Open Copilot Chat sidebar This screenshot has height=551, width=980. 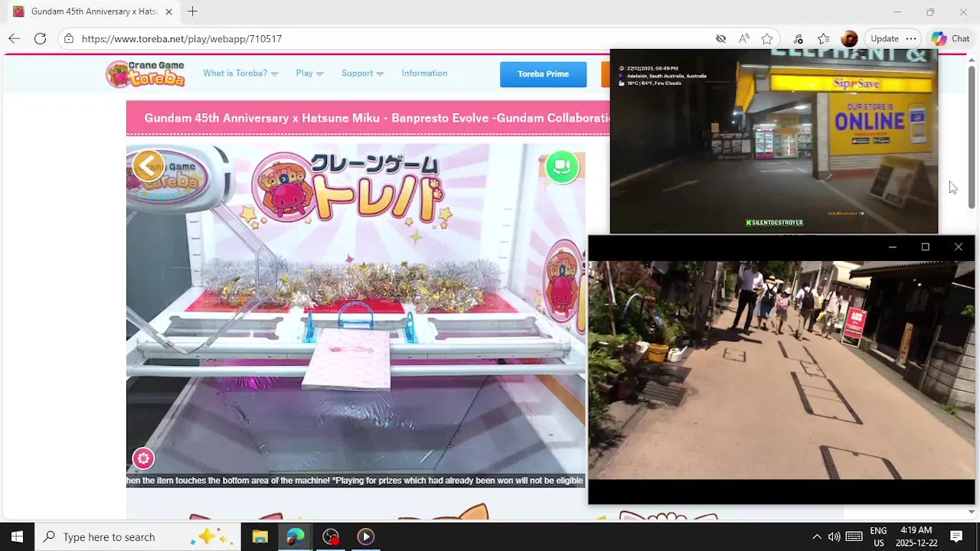951,38
